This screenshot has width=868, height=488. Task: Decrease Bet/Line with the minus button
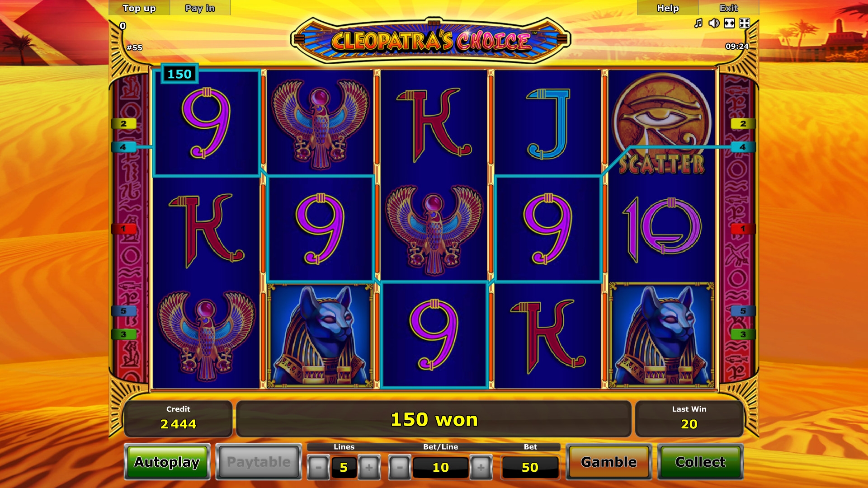(400, 467)
